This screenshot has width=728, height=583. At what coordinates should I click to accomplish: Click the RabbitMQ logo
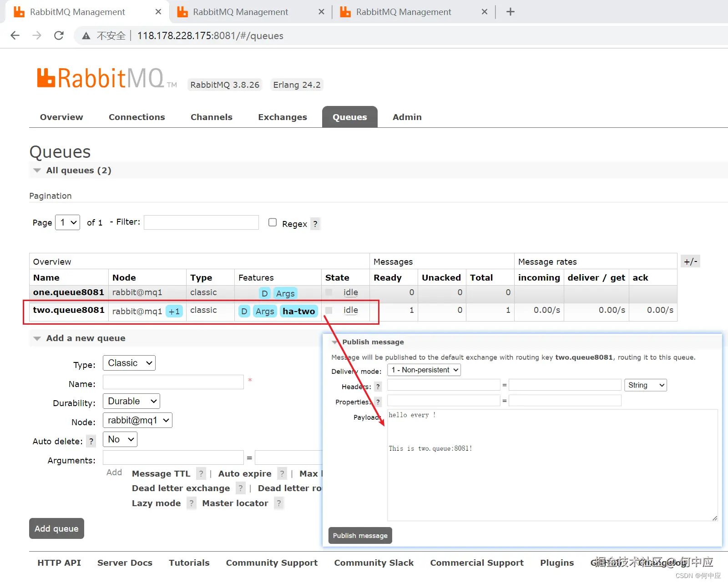tap(107, 78)
